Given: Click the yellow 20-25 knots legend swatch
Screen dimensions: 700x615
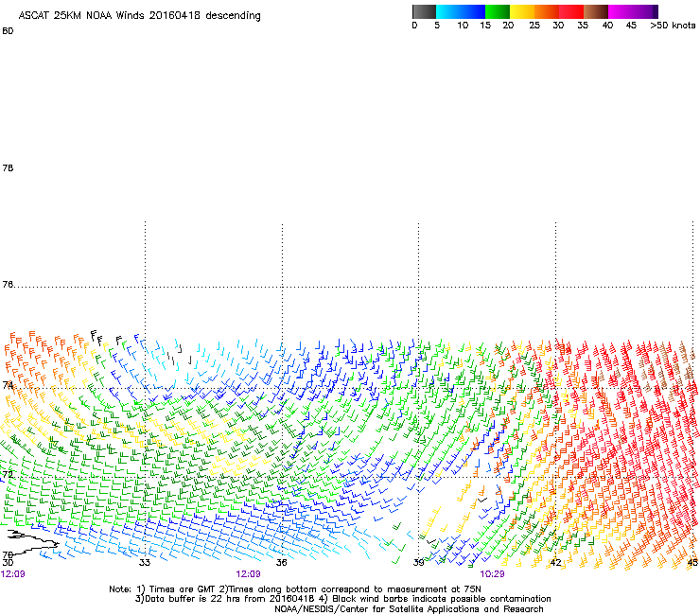Looking at the screenshot, I should 522,11.
